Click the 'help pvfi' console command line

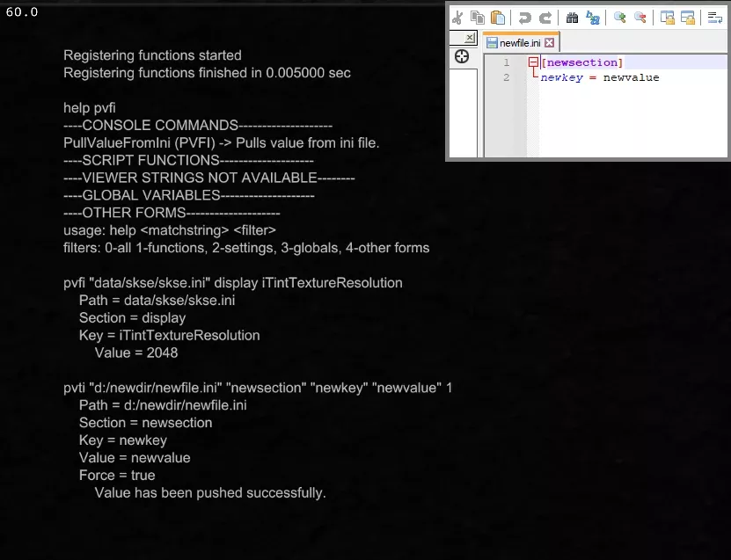(x=90, y=107)
